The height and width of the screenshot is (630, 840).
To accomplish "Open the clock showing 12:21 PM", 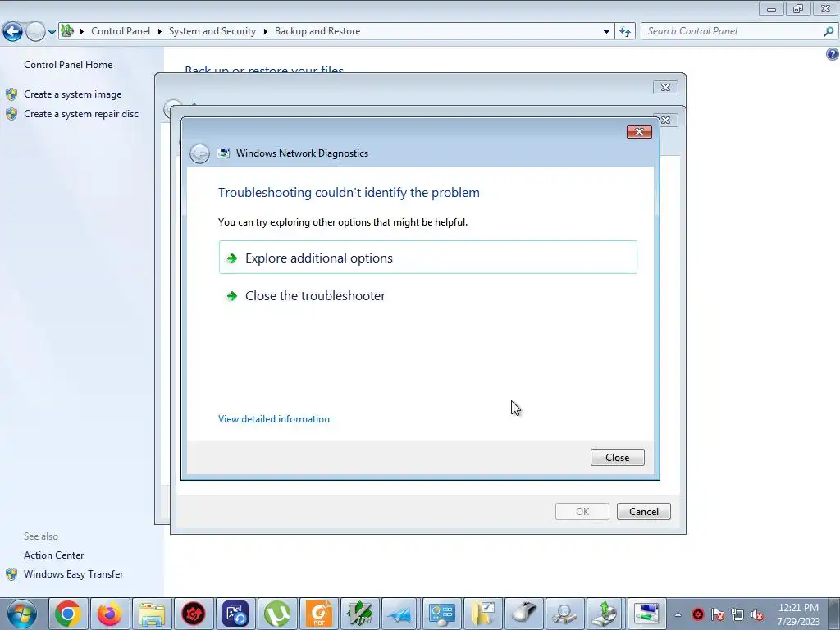I will (x=798, y=614).
